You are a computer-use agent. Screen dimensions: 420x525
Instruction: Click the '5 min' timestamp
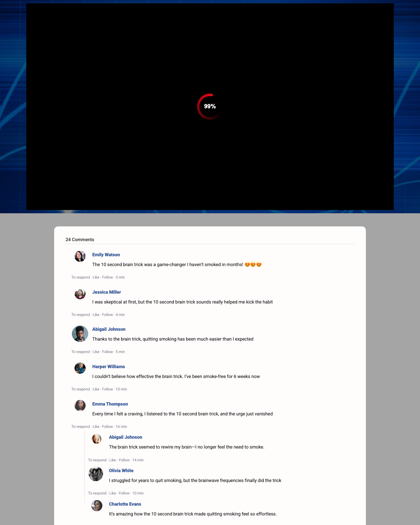point(120,352)
